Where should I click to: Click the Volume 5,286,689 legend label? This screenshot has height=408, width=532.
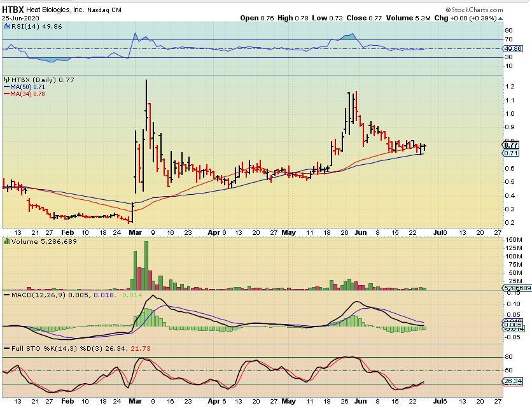coord(44,241)
